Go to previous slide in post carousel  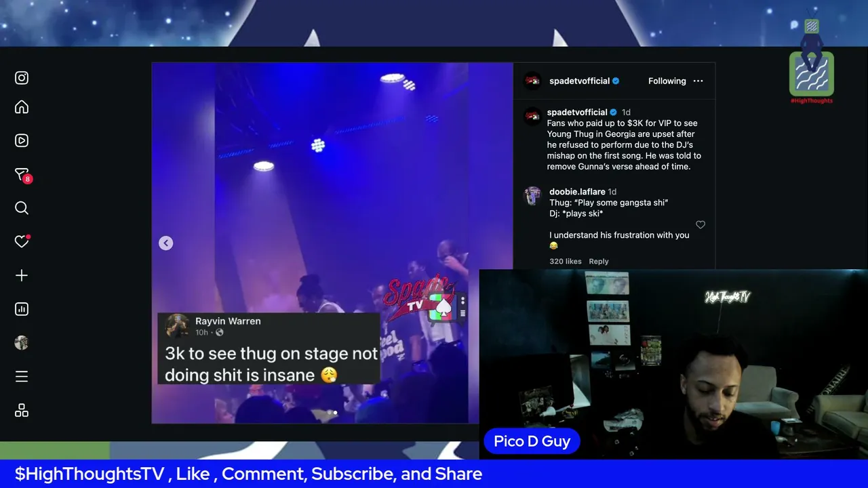[x=166, y=243]
